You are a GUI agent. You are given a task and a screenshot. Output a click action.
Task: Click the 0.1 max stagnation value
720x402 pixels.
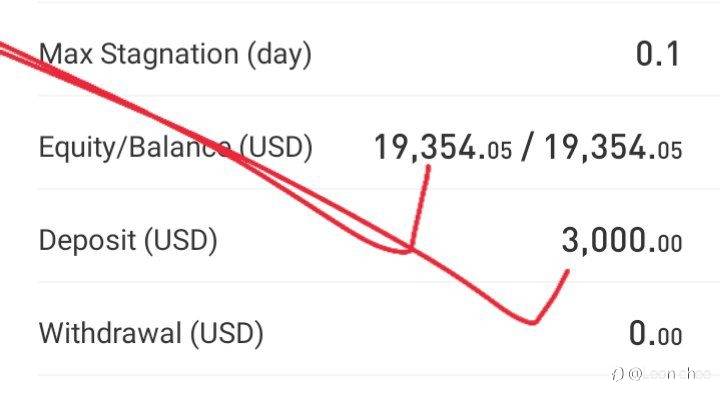658,54
